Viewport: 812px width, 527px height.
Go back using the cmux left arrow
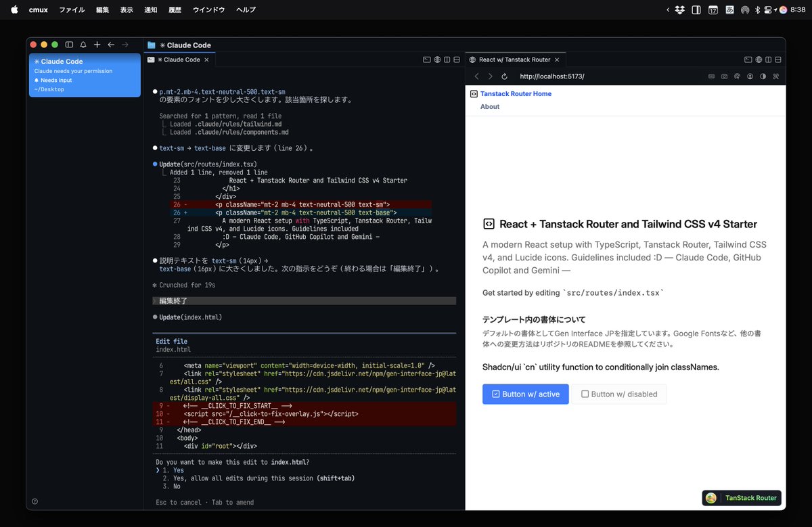click(111, 45)
